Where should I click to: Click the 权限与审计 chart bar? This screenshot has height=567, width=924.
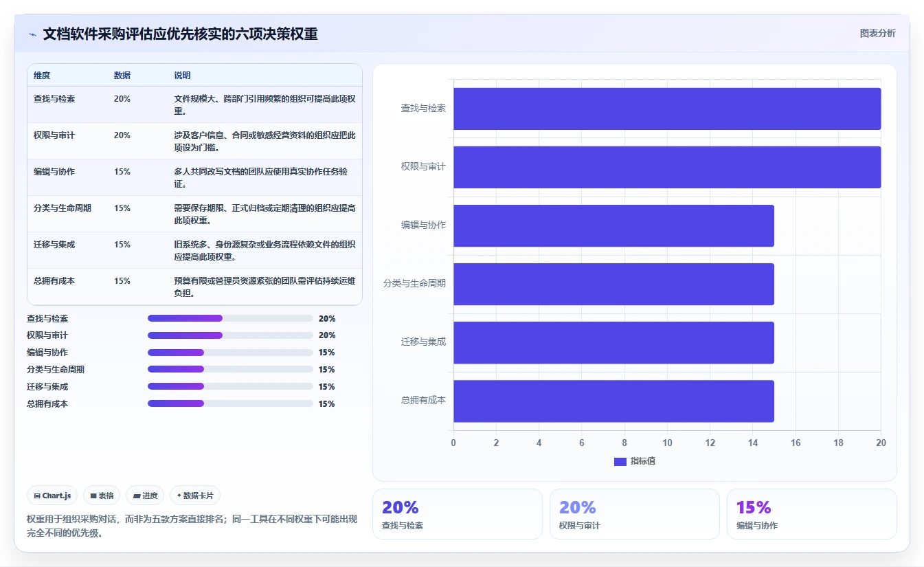pos(667,167)
